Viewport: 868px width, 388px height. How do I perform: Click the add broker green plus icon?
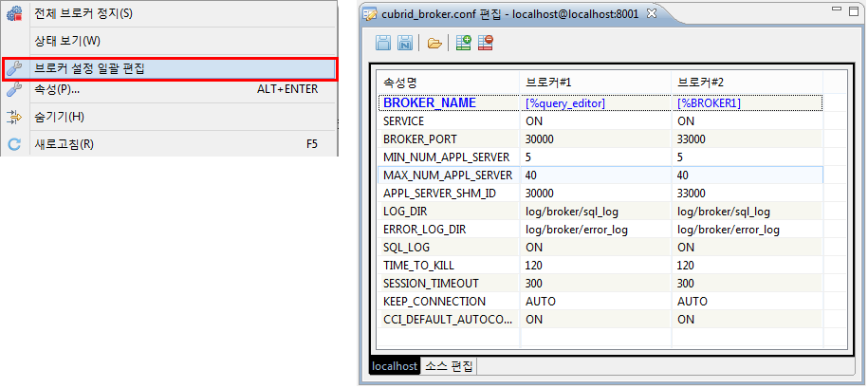coord(463,43)
